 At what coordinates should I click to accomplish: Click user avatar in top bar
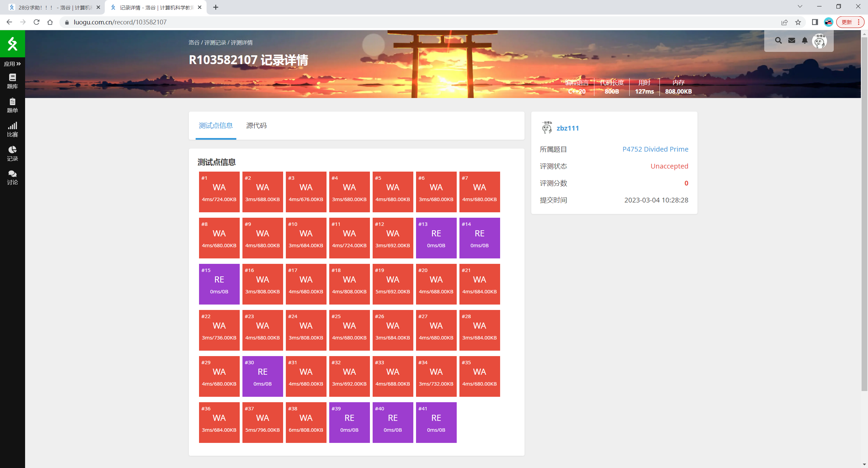click(x=820, y=41)
